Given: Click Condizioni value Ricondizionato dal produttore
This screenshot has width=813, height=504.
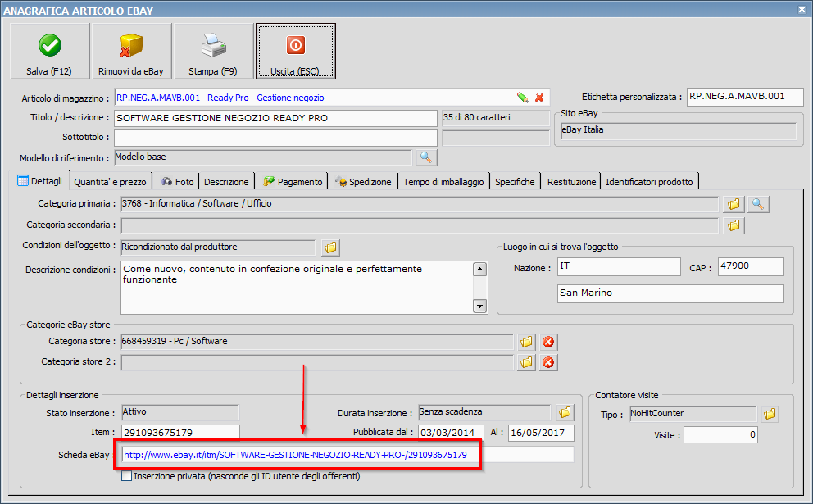Looking at the screenshot, I should point(218,247).
